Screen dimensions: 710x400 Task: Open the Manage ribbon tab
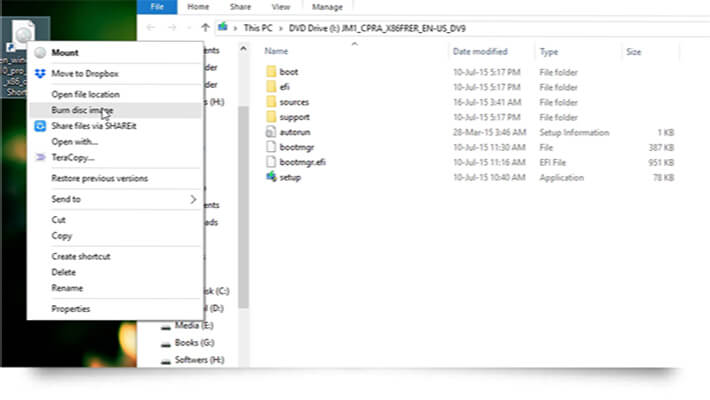click(327, 7)
